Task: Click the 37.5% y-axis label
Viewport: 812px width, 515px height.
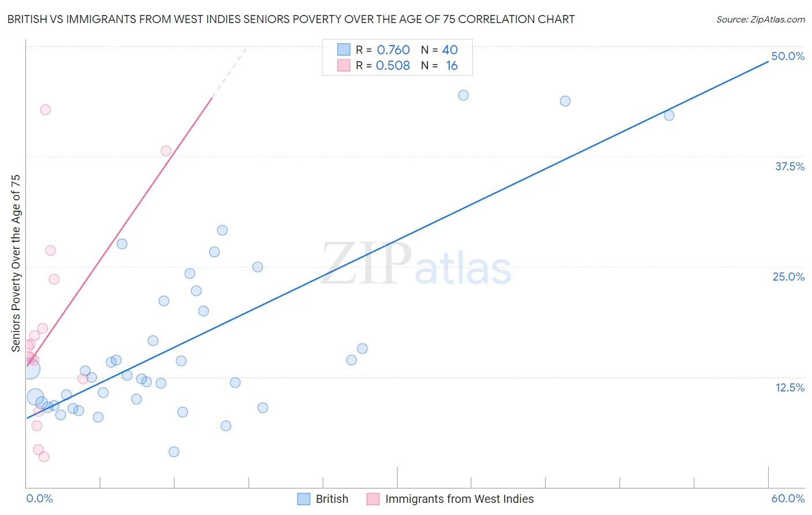Action: pyautogui.click(x=789, y=166)
